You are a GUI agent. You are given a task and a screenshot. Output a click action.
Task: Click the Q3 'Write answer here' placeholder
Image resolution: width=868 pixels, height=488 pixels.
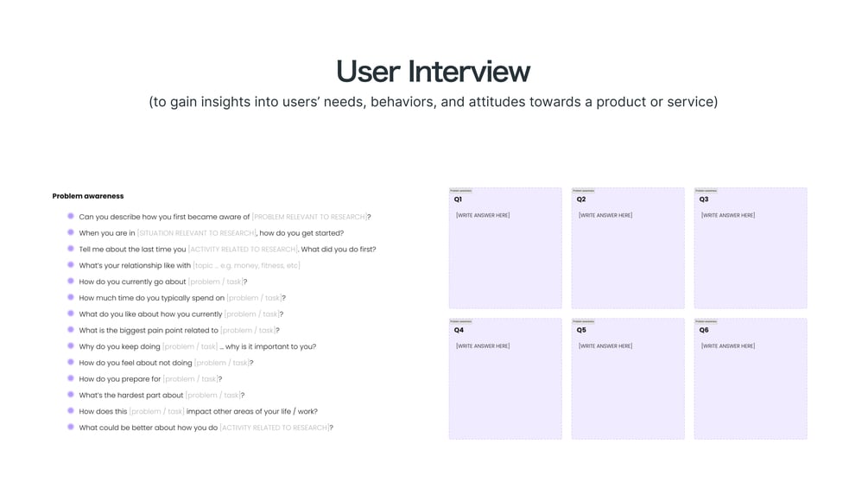click(728, 215)
